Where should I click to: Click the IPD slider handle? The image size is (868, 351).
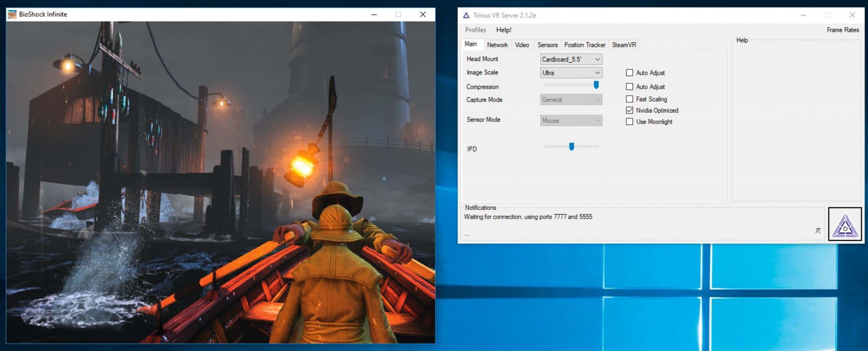pyautogui.click(x=571, y=147)
